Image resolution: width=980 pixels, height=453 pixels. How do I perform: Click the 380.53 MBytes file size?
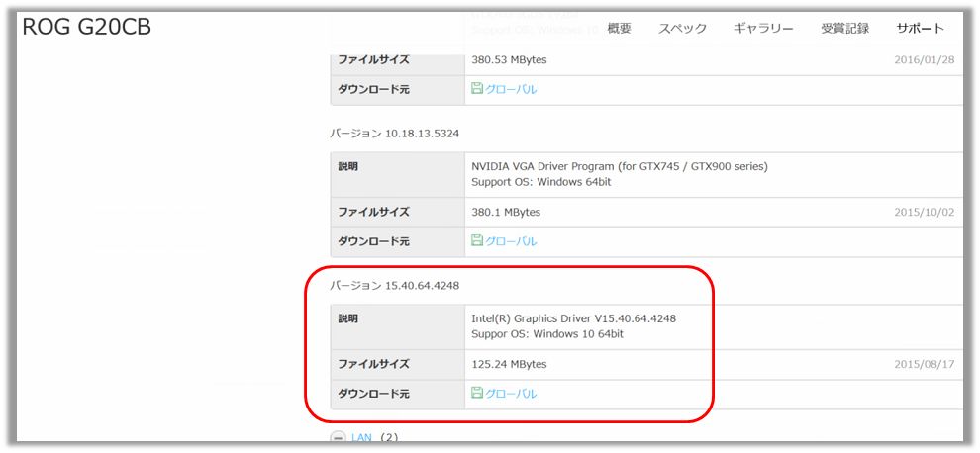(x=509, y=60)
